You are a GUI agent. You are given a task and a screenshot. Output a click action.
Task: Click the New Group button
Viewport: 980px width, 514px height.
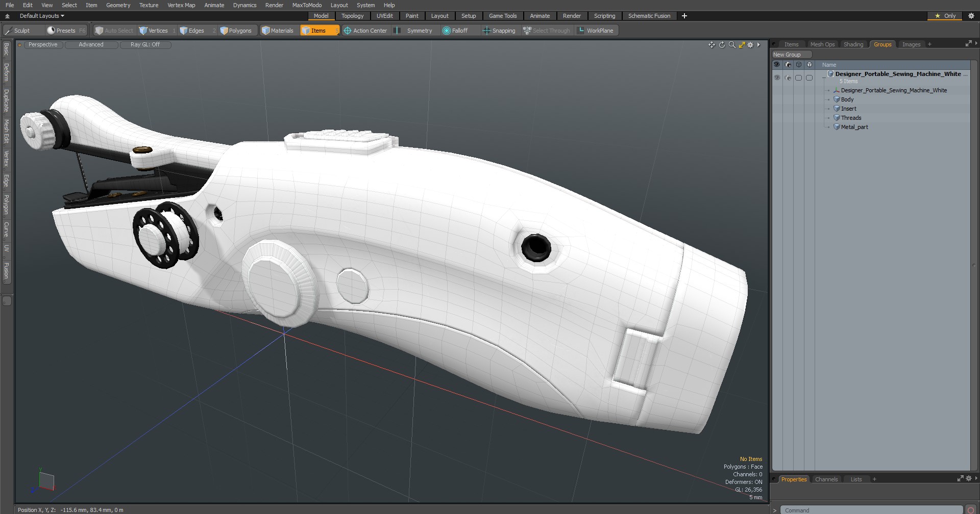[792, 55]
